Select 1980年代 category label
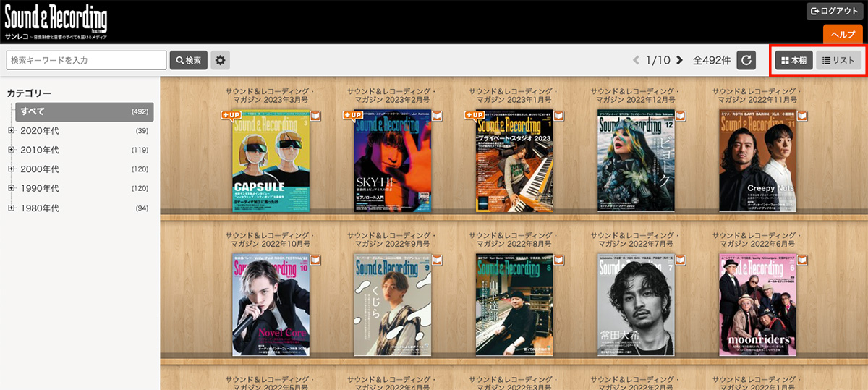This screenshot has width=868, height=390. (40, 209)
